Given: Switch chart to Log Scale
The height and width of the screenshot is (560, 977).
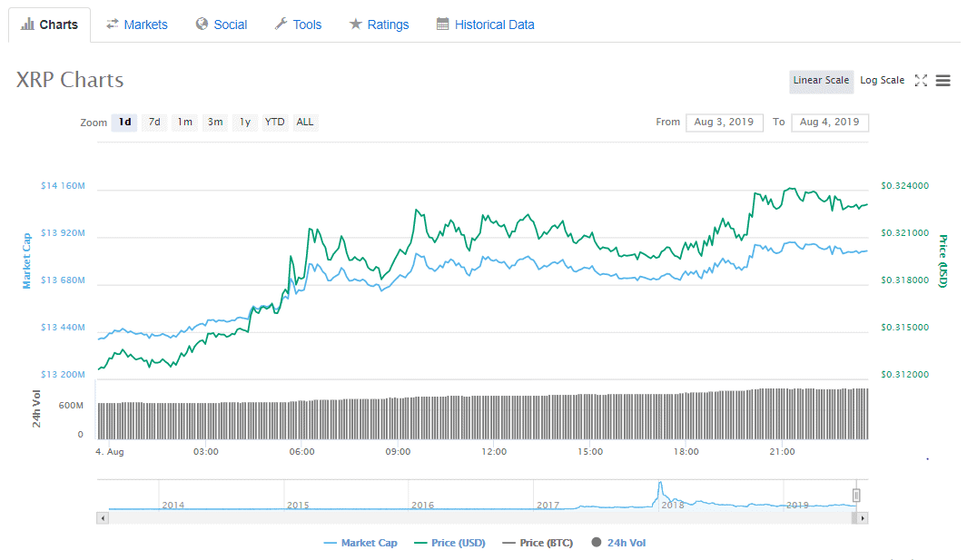Looking at the screenshot, I should tap(882, 81).
